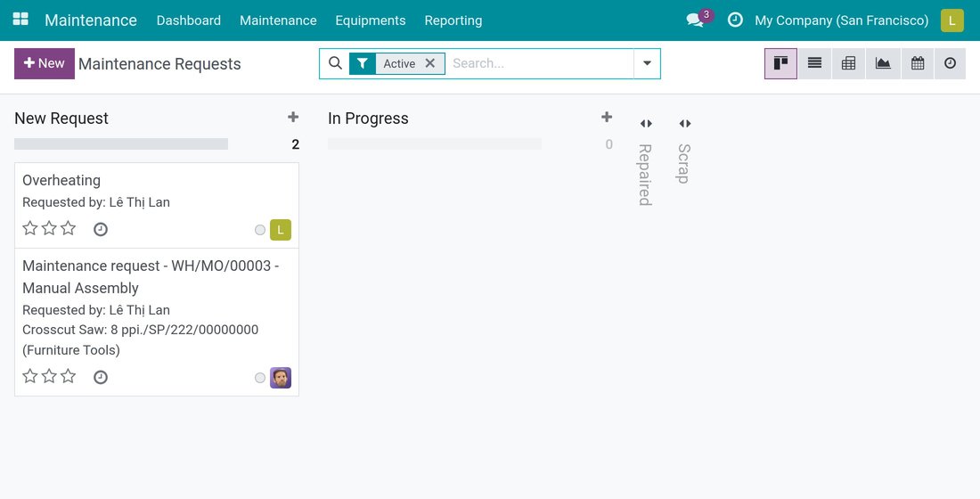Switch to pivot table view
The image size is (980, 499).
point(849,63)
